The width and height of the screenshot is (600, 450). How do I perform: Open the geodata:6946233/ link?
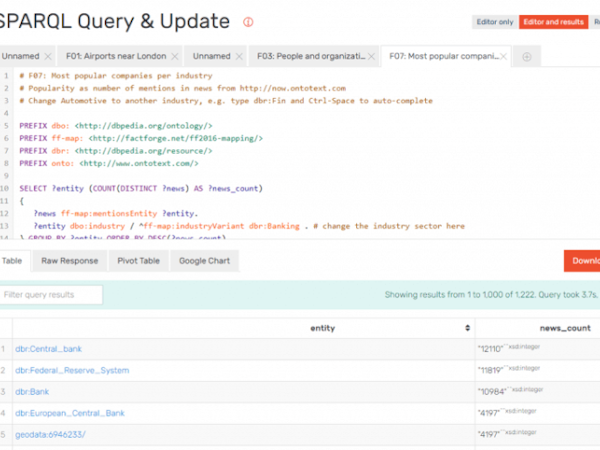tap(50, 435)
